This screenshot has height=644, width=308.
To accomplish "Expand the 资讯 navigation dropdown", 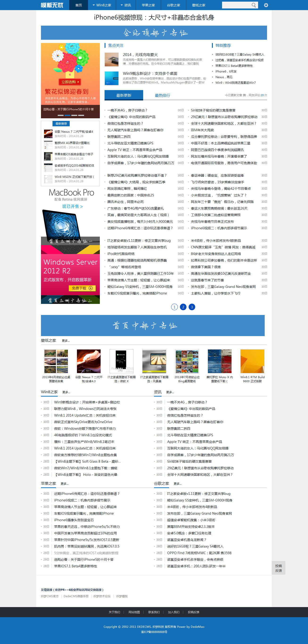I will [126, 5].
